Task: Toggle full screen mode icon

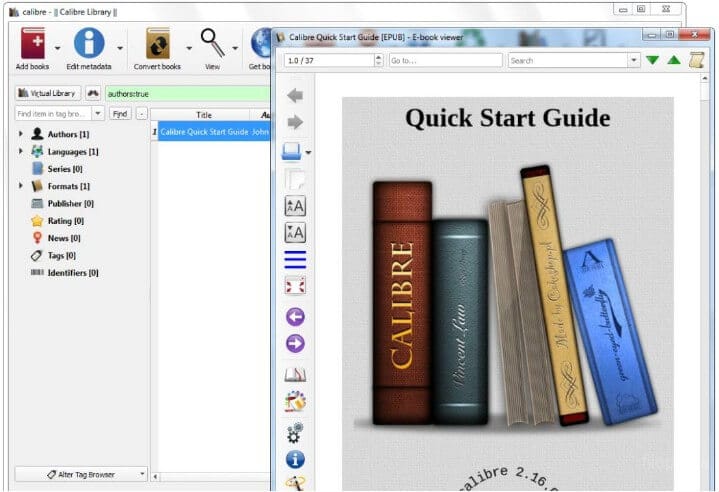Action: point(295,286)
